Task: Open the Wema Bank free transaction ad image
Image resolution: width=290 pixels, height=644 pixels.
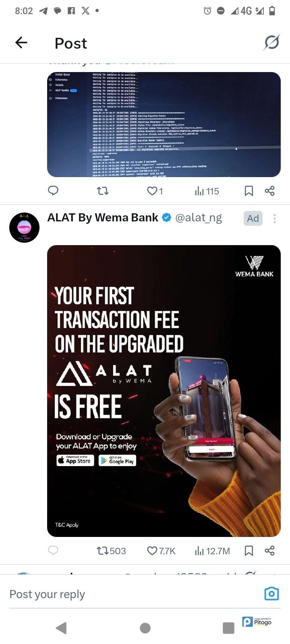Action: [x=164, y=391]
